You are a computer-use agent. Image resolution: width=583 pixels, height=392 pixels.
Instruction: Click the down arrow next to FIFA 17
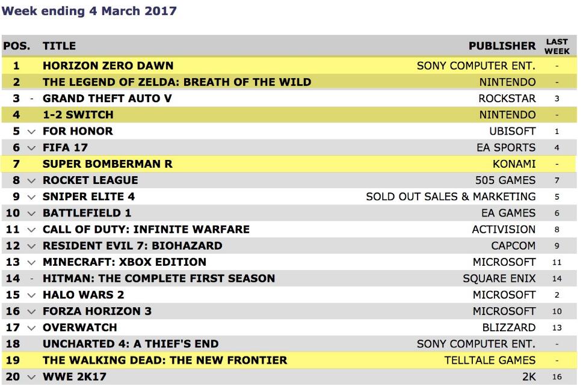tap(31, 148)
